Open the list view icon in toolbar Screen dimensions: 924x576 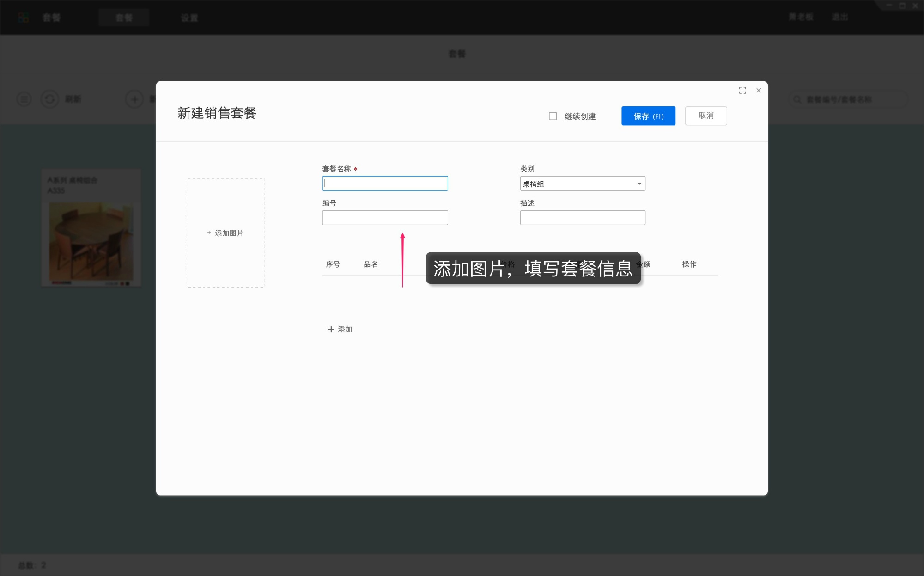(x=24, y=99)
